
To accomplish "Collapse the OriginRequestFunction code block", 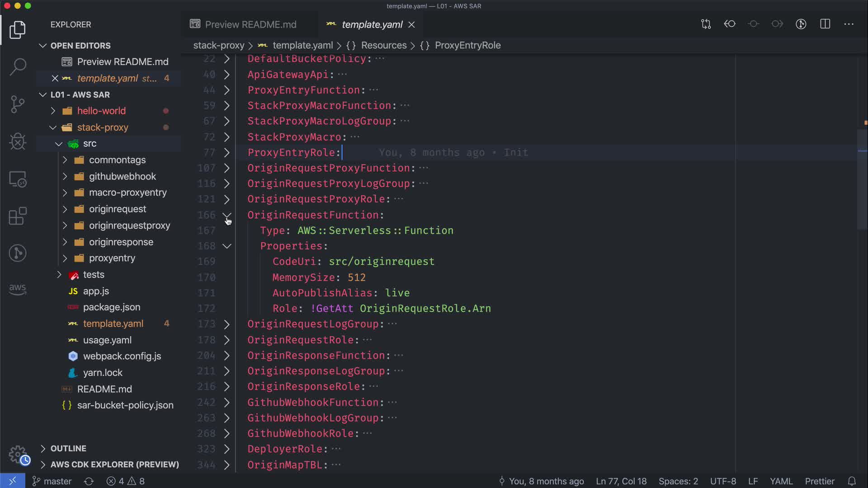I will 227,215.
